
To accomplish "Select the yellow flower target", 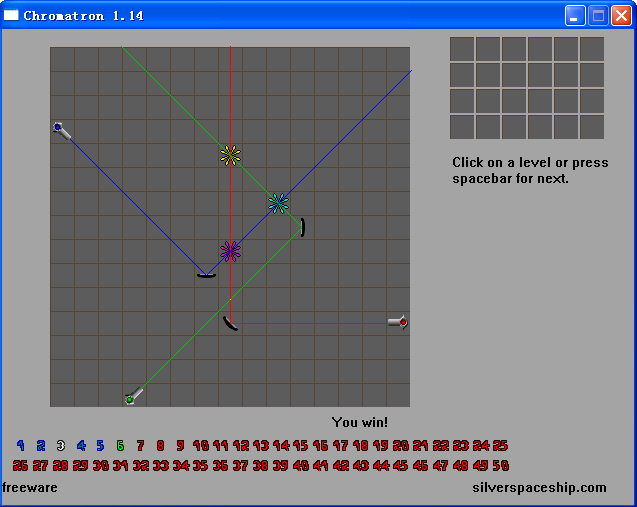I will (230, 155).
